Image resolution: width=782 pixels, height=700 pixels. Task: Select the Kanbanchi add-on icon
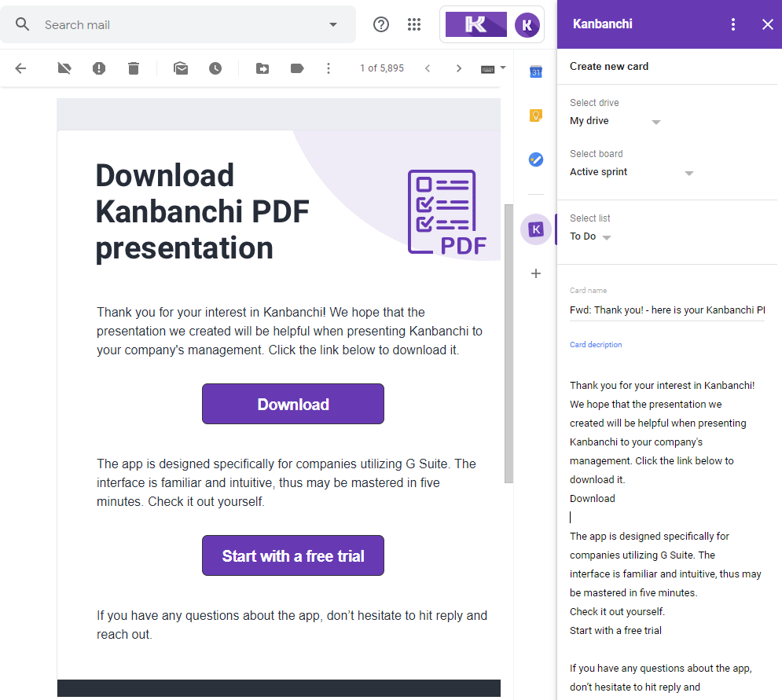pyautogui.click(x=536, y=229)
